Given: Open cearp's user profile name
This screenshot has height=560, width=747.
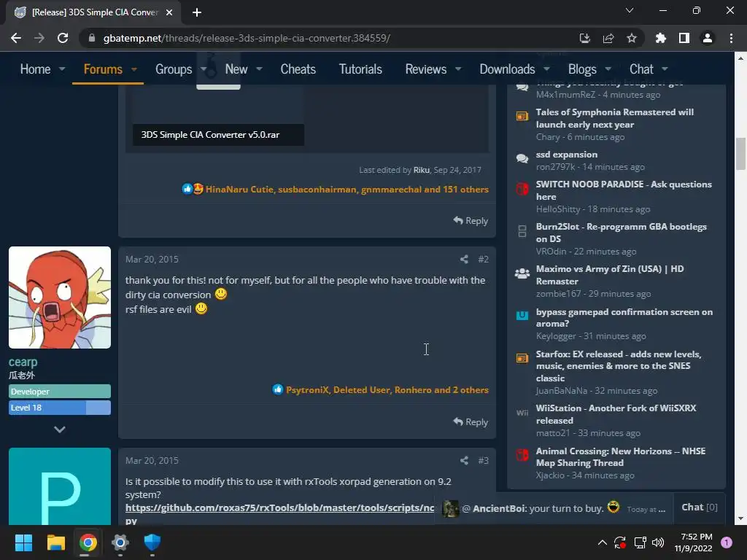Looking at the screenshot, I should pyautogui.click(x=23, y=362).
